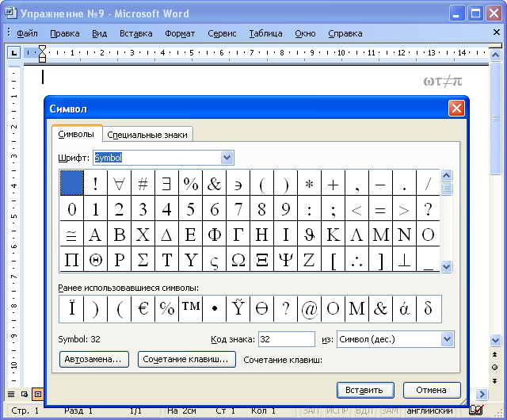Click the tab stop type selector on ruler
The image size is (507, 420).
click(14, 52)
